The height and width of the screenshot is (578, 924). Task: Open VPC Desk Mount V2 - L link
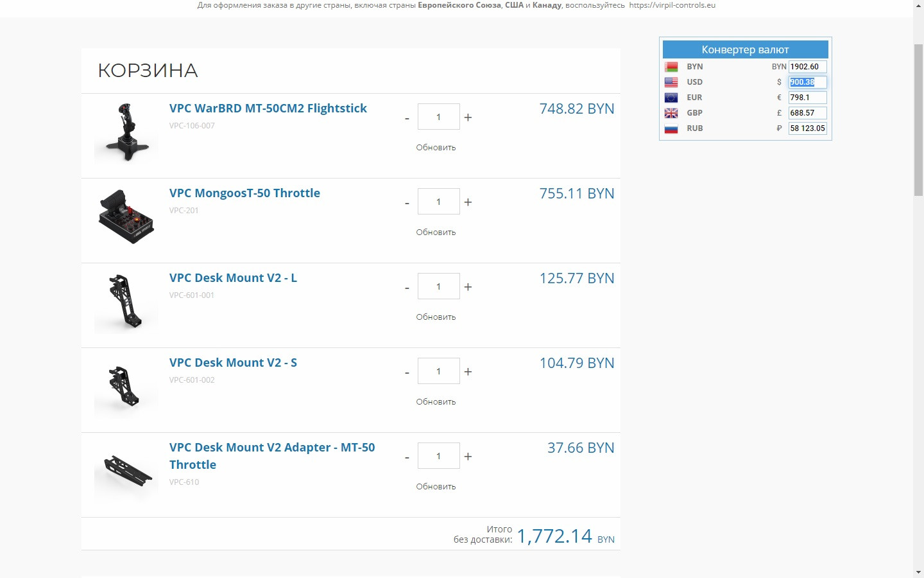233,278
